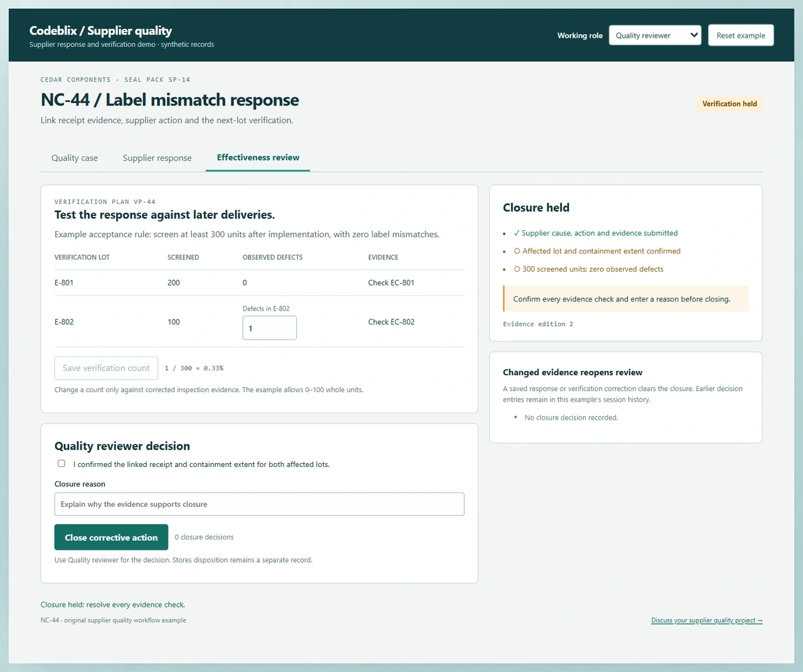This screenshot has width=803, height=672.
Task: Click the 0 closure decisions counter
Action: pos(204,537)
